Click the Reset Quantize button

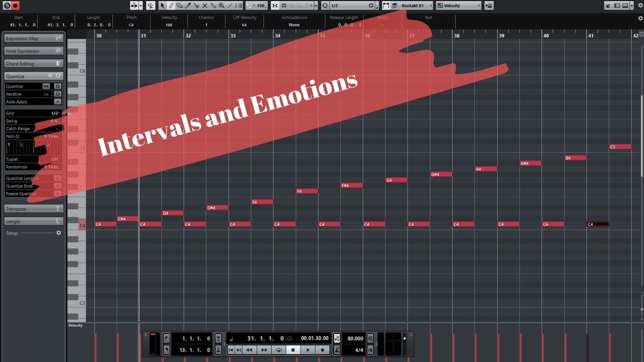click(x=46, y=86)
